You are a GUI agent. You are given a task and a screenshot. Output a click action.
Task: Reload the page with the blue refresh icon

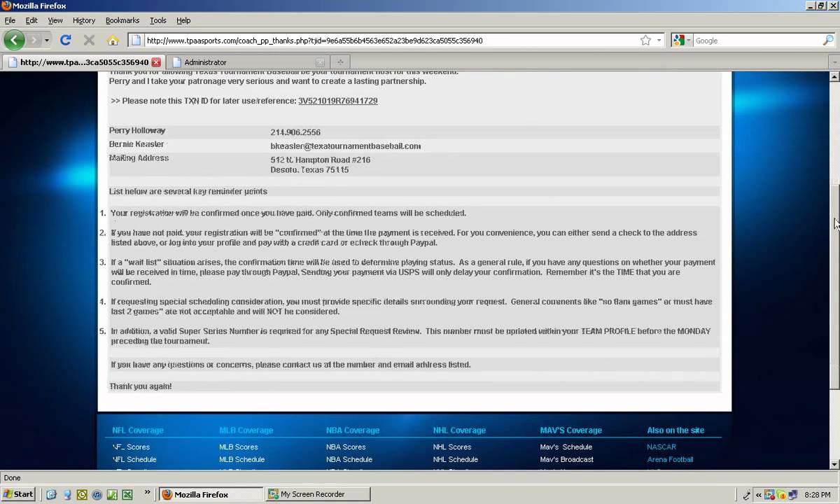tap(66, 41)
